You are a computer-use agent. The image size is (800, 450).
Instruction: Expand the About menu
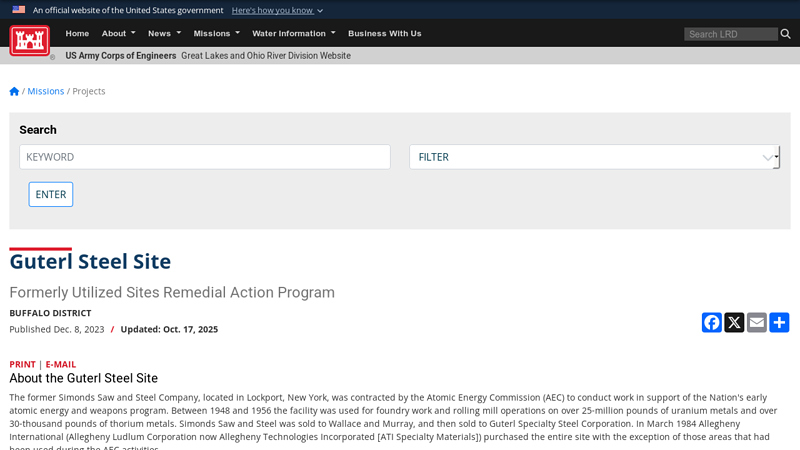click(118, 33)
